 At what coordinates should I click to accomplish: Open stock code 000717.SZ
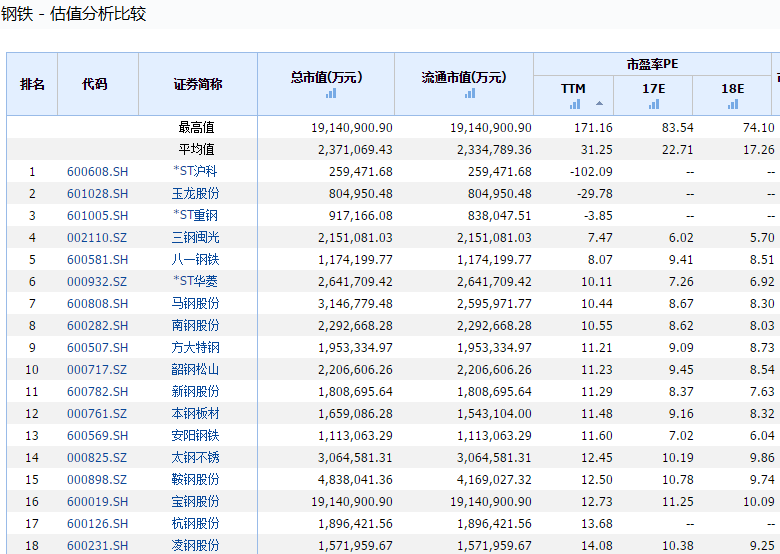[97, 369]
